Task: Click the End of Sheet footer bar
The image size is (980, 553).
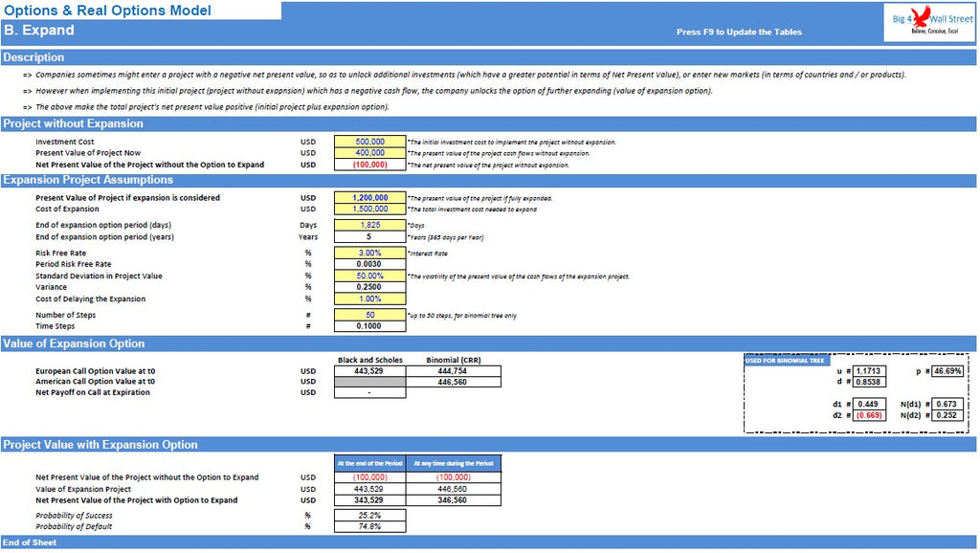Action: click(x=488, y=542)
